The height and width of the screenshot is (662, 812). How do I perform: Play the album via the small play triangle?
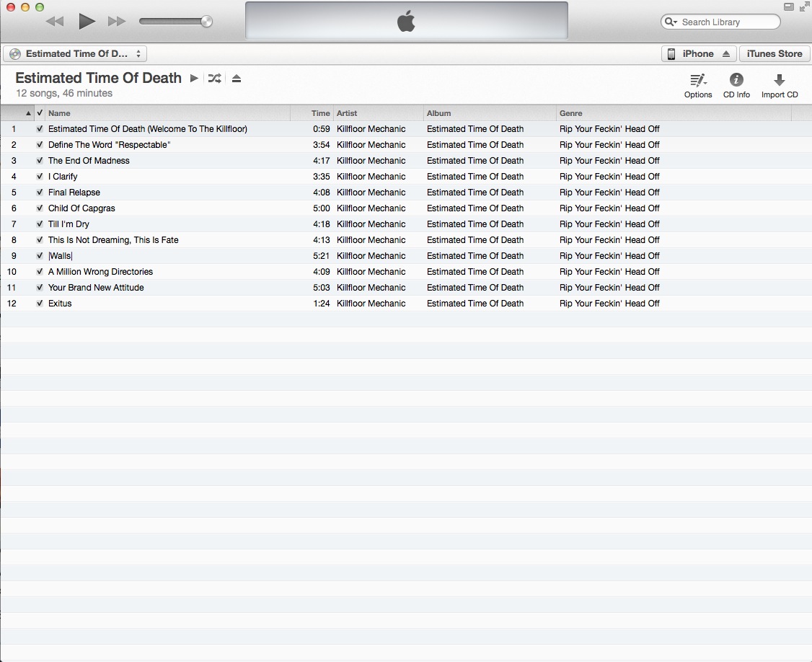[x=194, y=78]
